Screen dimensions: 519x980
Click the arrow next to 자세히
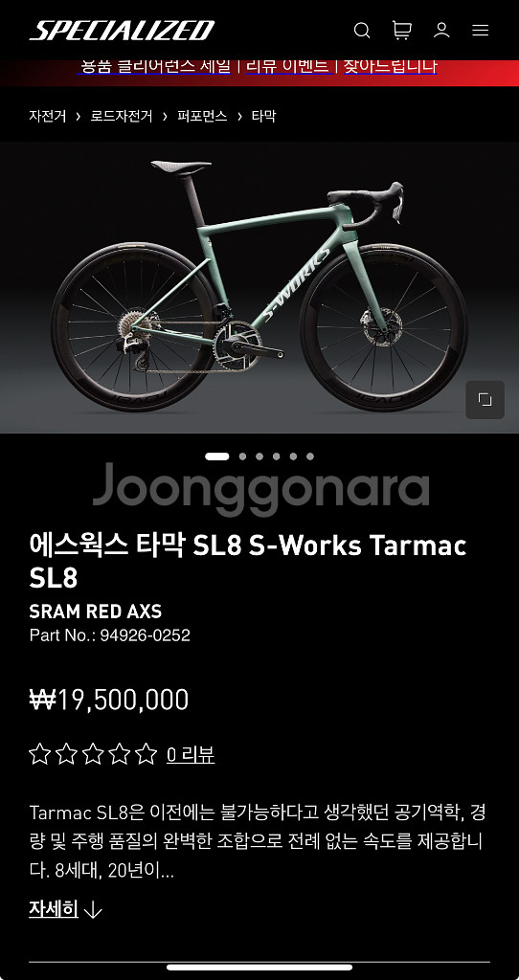point(93,910)
